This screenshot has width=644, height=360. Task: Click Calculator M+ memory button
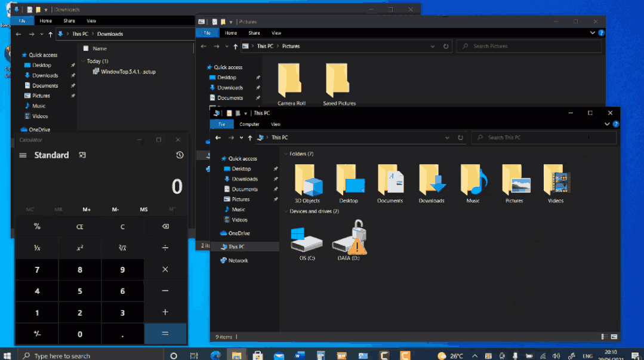[87, 210]
